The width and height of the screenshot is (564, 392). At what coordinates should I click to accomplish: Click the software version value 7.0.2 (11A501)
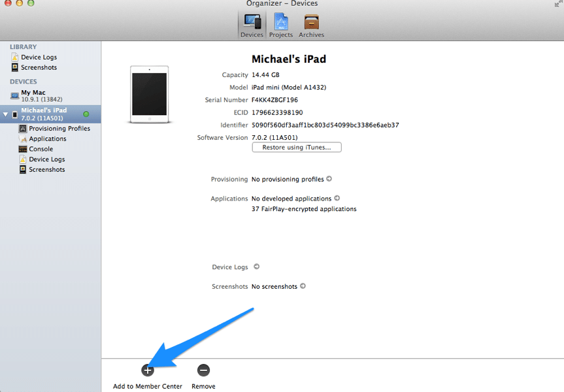pyautogui.click(x=274, y=137)
